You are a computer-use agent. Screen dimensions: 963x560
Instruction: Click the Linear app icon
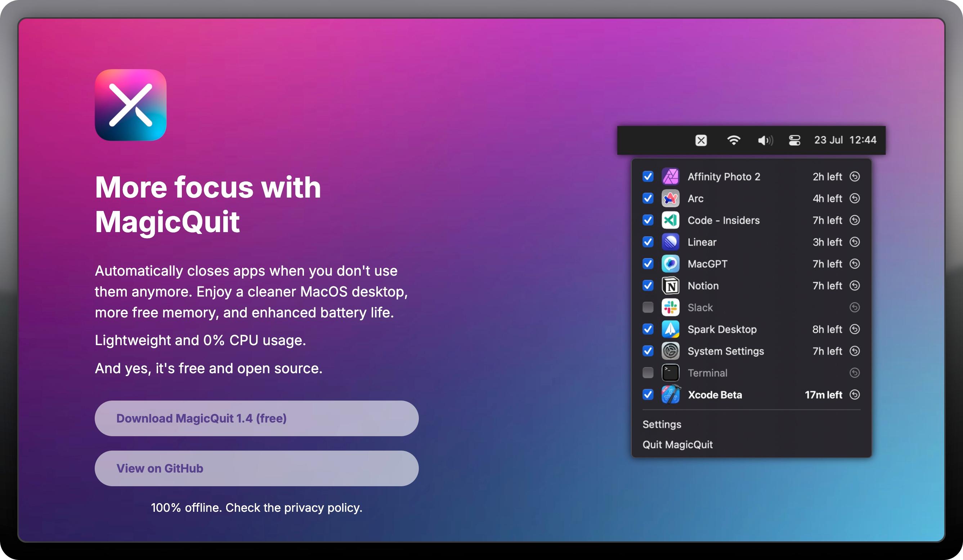[x=670, y=242]
